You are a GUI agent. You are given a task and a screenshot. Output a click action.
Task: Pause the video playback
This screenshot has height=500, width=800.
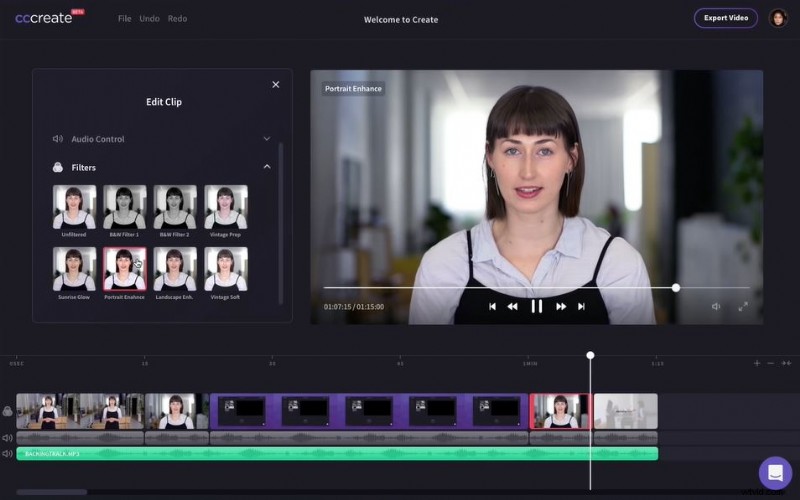pyautogui.click(x=536, y=307)
